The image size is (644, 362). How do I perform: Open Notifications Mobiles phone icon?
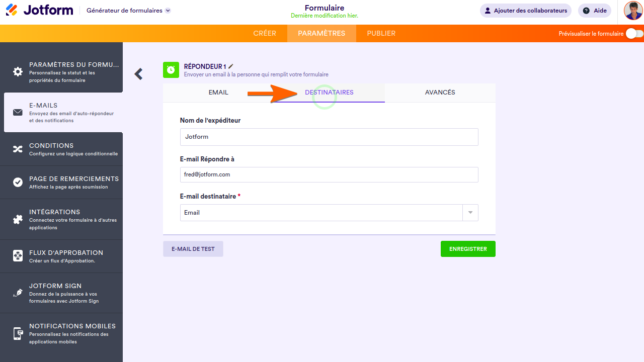pos(18,333)
